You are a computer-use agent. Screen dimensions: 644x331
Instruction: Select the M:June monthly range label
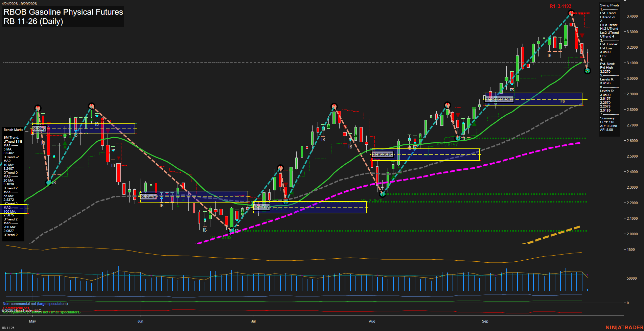(148, 196)
